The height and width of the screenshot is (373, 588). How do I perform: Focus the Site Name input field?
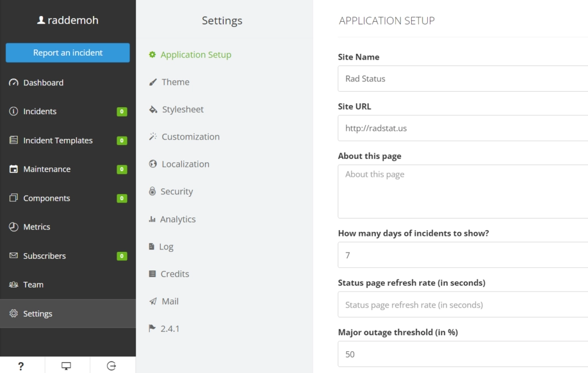[463, 79]
